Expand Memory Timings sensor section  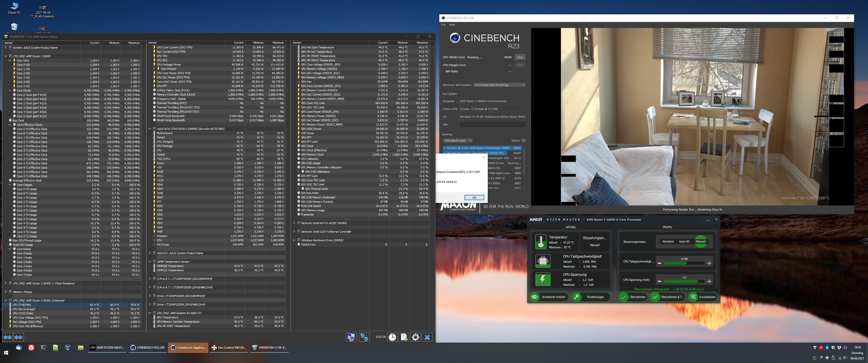6,292
